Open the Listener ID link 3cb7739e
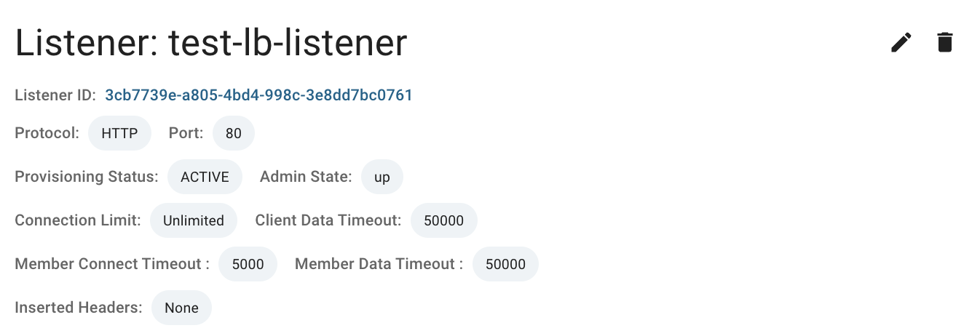The height and width of the screenshot is (336, 980). coord(259,95)
